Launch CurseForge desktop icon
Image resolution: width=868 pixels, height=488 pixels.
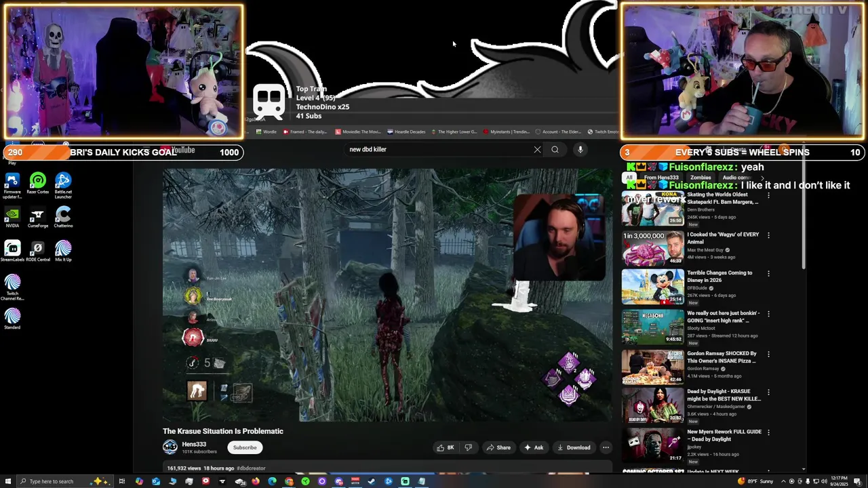(x=38, y=218)
